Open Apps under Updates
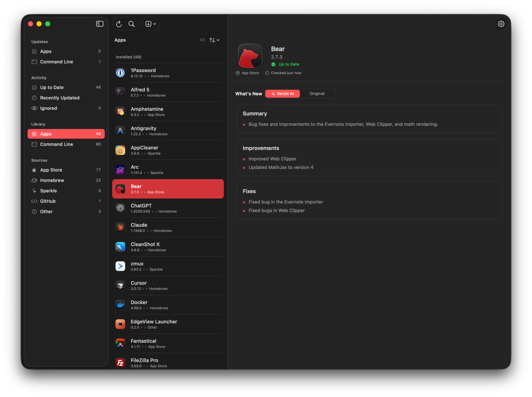The width and height of the screenshot is (532, 397). point(66,51)
